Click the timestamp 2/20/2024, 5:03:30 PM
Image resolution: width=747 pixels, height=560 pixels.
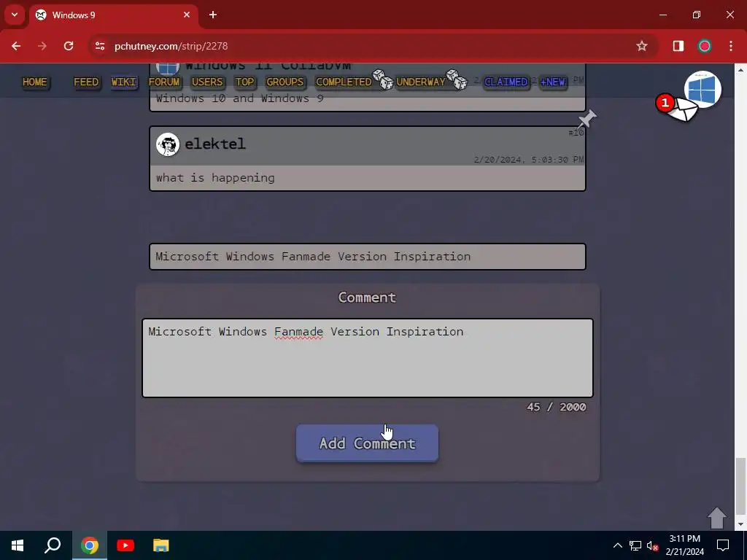(528, 160)
